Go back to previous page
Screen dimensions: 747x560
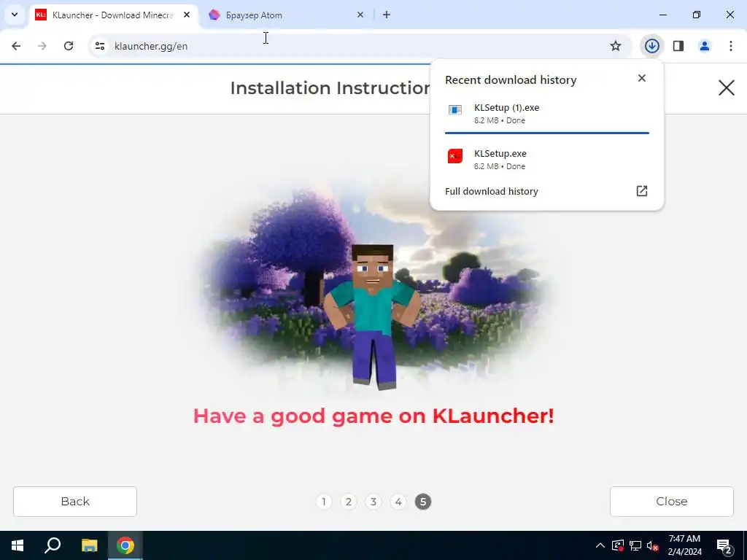click(x=16, y=46)
